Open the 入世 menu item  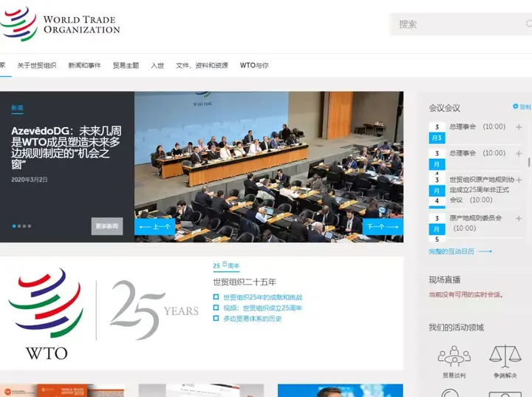[157, 65]
